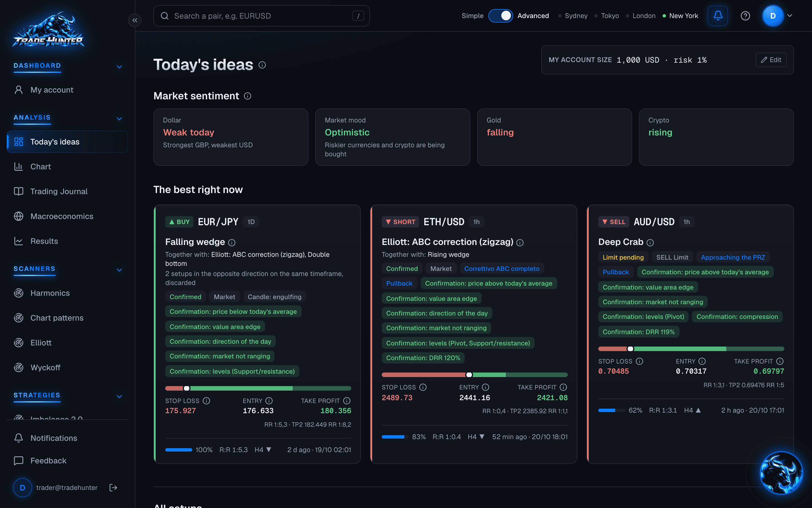The height and width of the screenshot is (508, 812).
Task: Collapse the Dashboard sidebar section
Action: [119, 67]
